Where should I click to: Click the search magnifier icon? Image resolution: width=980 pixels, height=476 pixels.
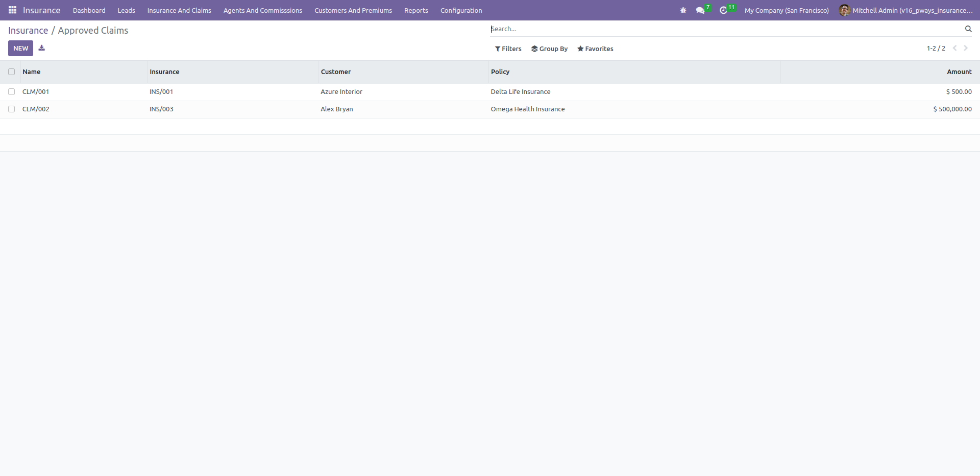[968, 29]
